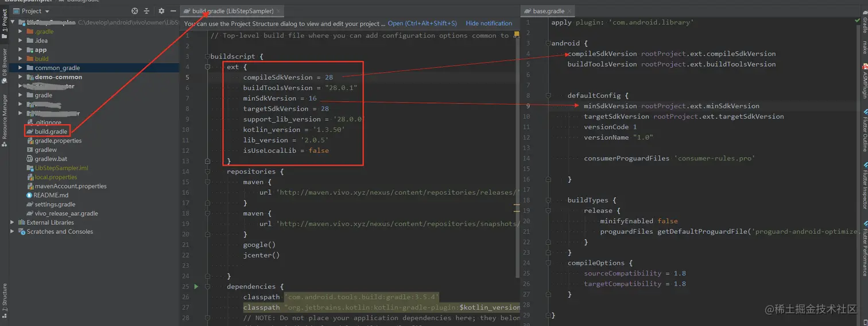Select local.properties file
Viewport: 868px width, 326px height.
point(51,177)
